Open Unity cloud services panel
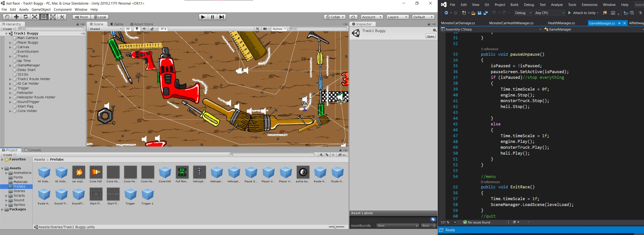 [353, 17]
